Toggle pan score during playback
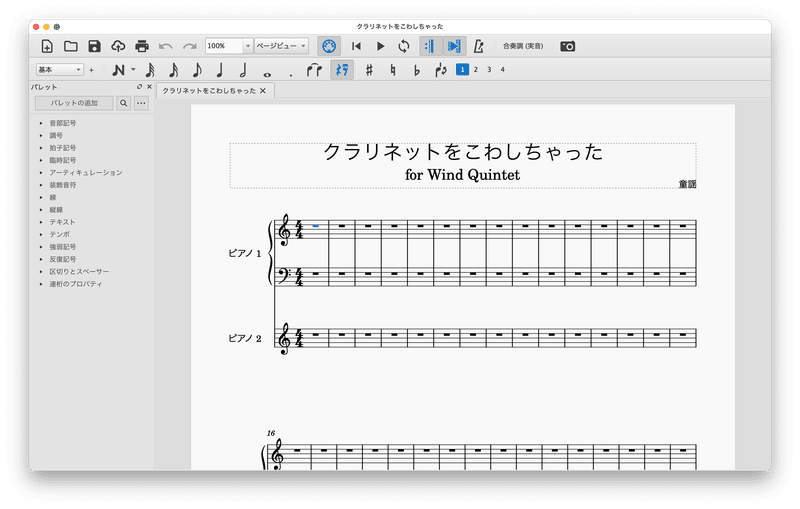This screenshot has width=800, height=509. (x=454, y=46)
